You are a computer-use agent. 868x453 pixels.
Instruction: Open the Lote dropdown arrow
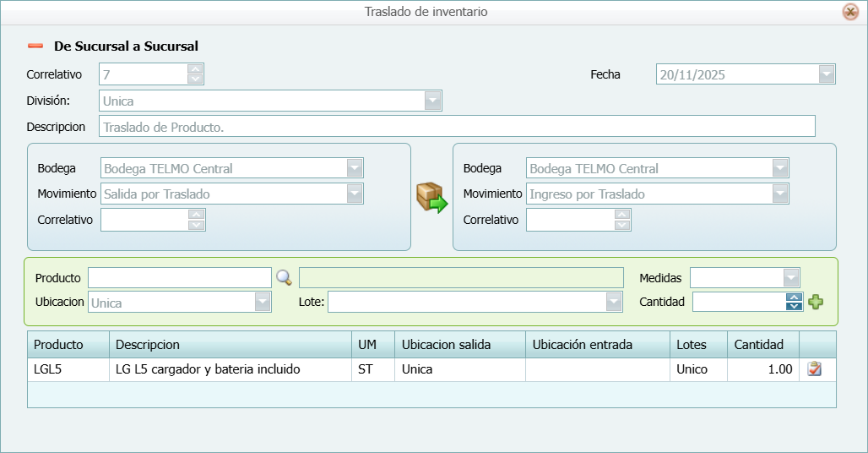(x=613, y=302)
